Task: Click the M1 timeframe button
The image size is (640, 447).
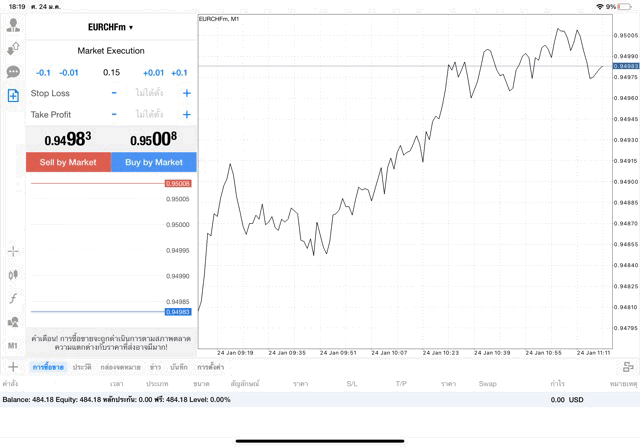Action: [13, 346]
